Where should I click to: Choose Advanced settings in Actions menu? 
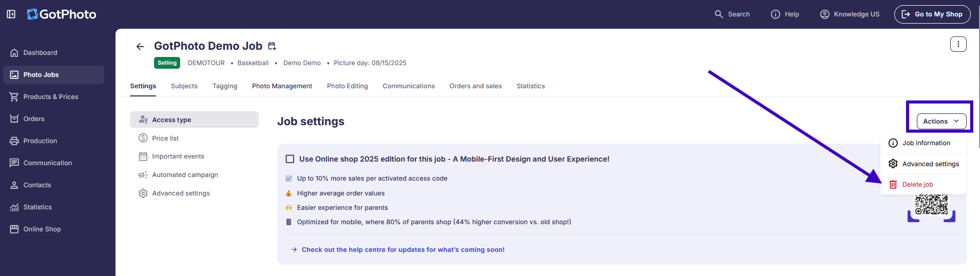click(x=930, y=164)
